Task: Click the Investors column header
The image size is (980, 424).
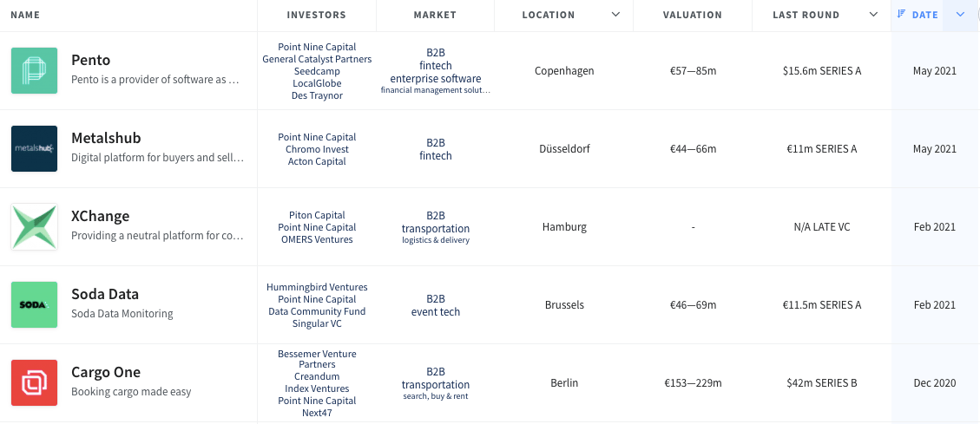Action: [x=316, y=15]
